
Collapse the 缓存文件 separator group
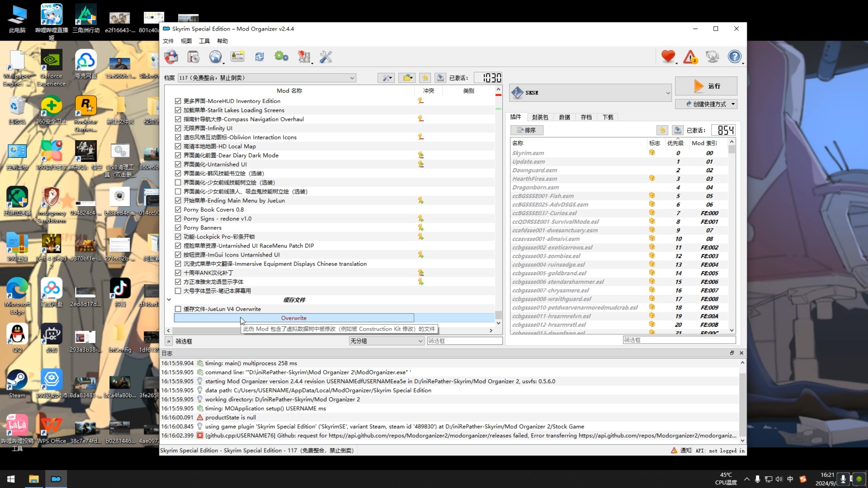click(169, 300)
